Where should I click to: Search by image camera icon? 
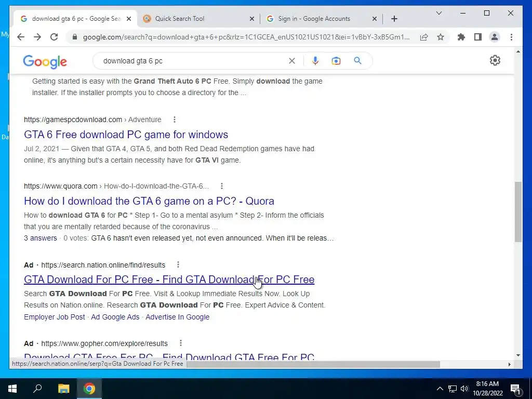click(x=336, y=61)
